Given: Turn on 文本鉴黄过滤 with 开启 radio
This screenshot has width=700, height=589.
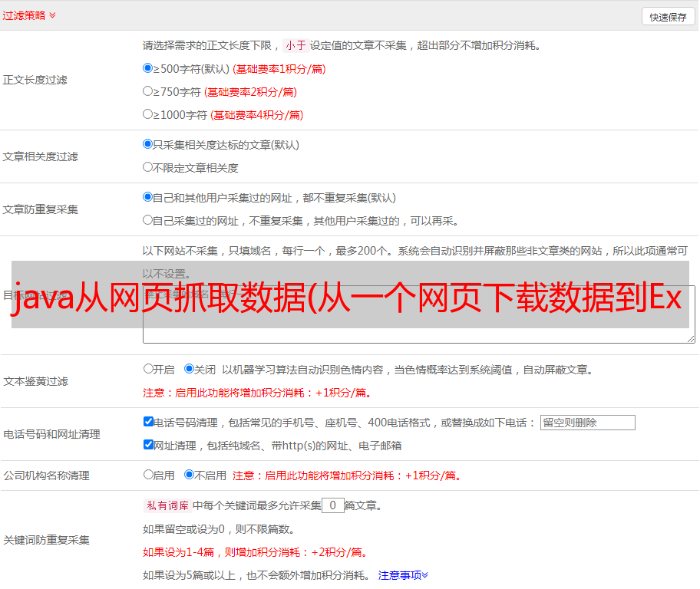Looking at the screenshot, I should coord(148,369).
